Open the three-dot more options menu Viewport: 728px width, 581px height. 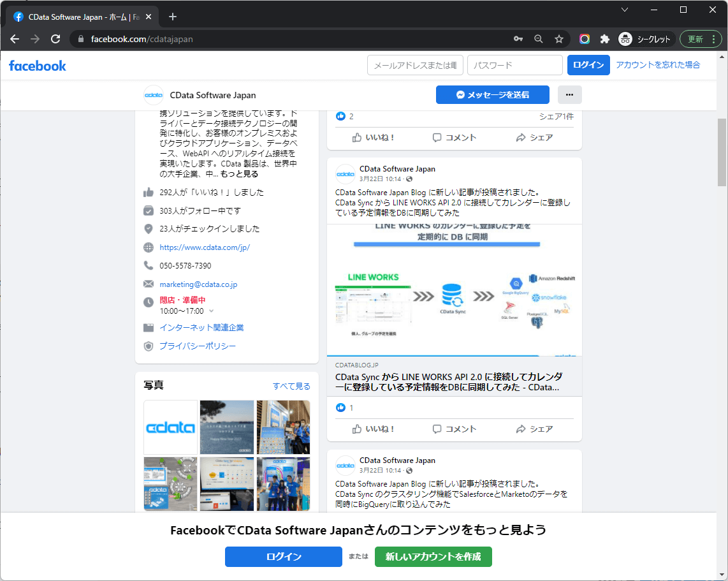tap(570, 95)
